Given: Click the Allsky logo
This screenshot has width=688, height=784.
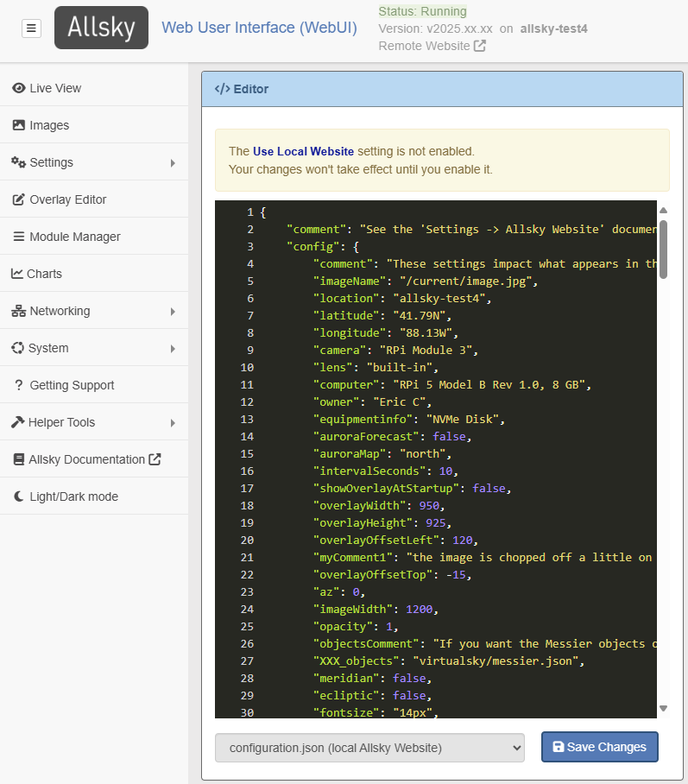Looking at the screenshot, I should (x=101, y=28).
